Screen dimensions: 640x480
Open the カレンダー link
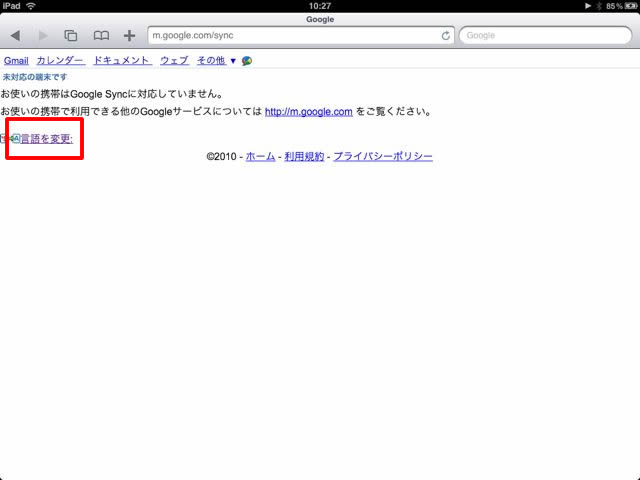(61, 61)
